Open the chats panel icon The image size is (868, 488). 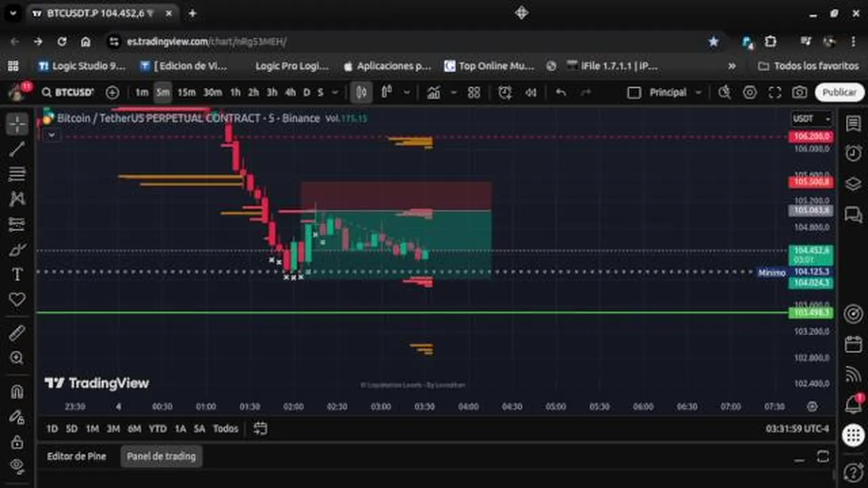coord(853,215)
